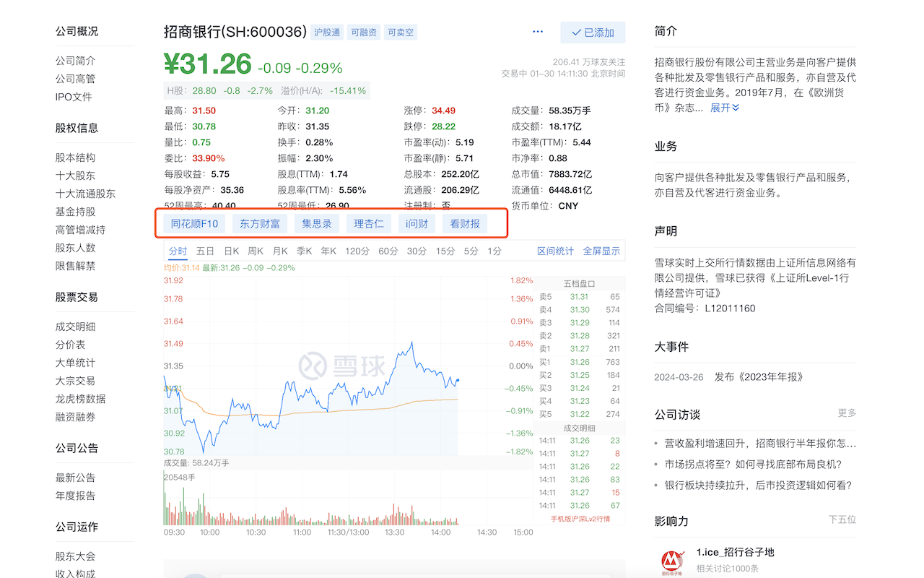
Task: Open the i问财 shortcut
Action: pos(417,224)
